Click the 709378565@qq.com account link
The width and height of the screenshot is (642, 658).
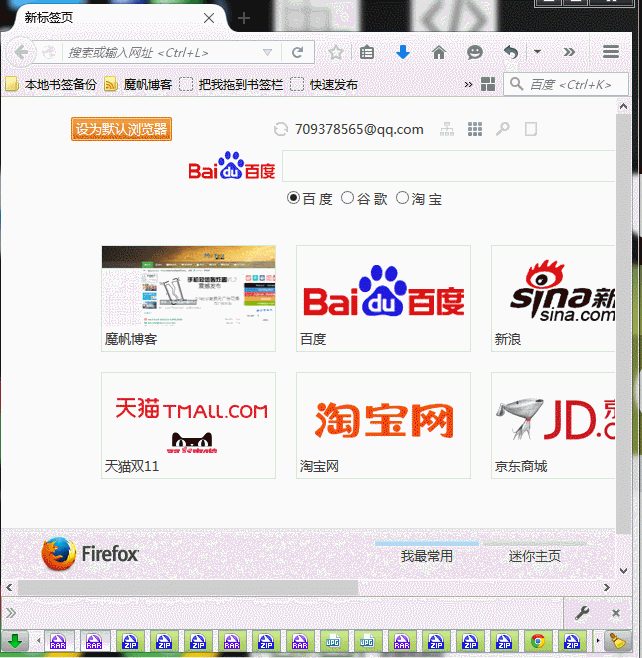pos(359,129)
